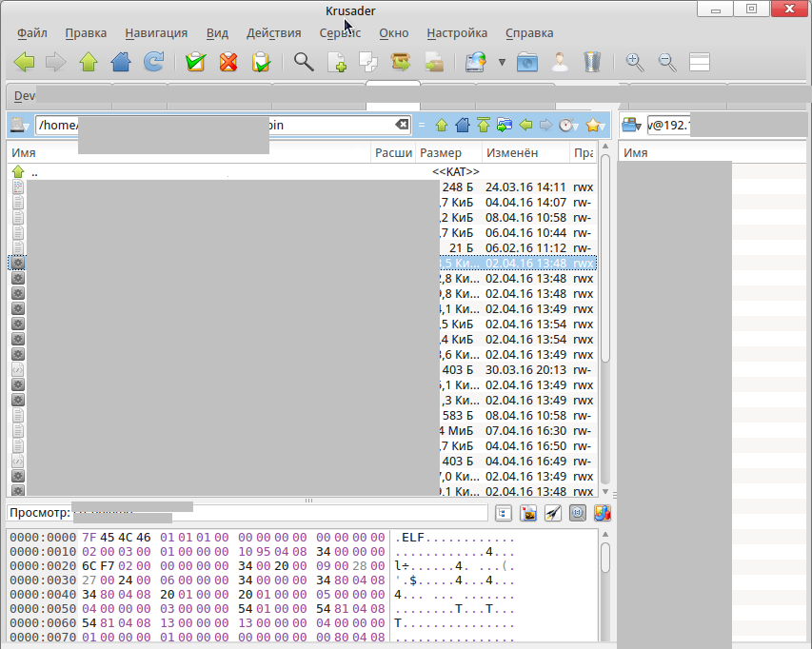Click the duplicate pages icon in toolbar
Viewport: 812px width, 649px height.
pyautogui.click(x=368, y=62)
